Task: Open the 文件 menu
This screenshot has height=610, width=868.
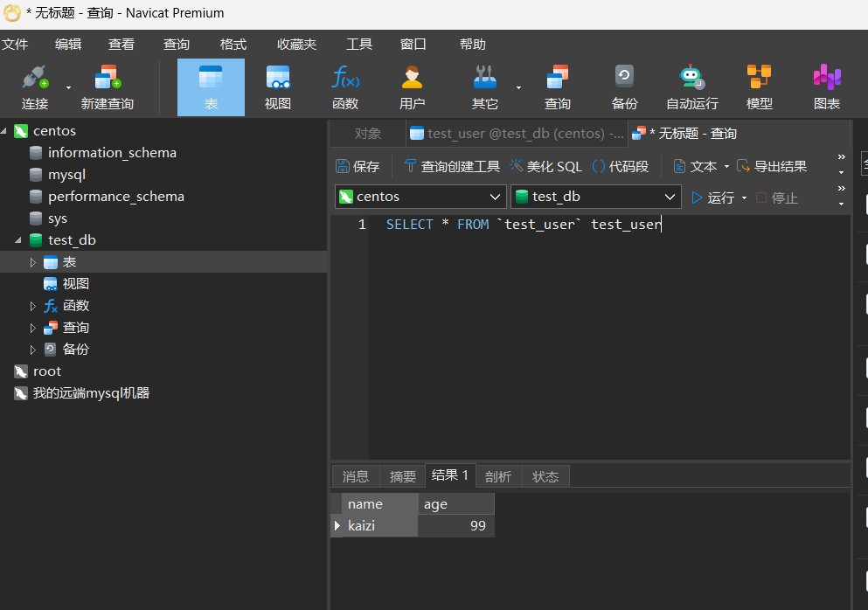Action: [x=15, y=45]
